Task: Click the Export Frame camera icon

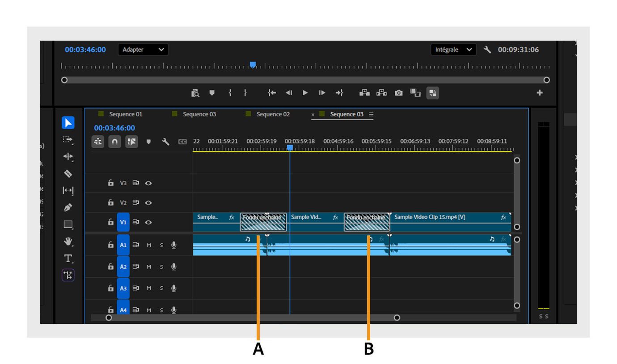Action: click(399, 92)
